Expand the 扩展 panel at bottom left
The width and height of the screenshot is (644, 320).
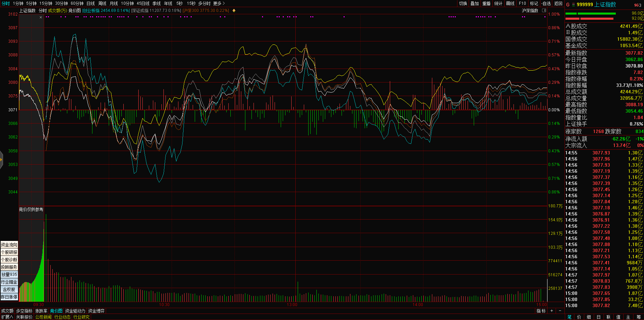(x=7, y=317)
